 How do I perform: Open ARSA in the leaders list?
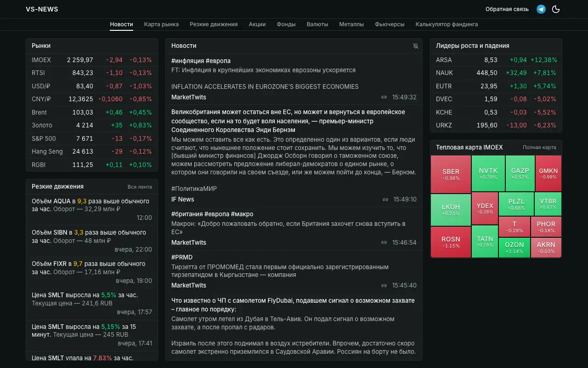click(496, 60)
